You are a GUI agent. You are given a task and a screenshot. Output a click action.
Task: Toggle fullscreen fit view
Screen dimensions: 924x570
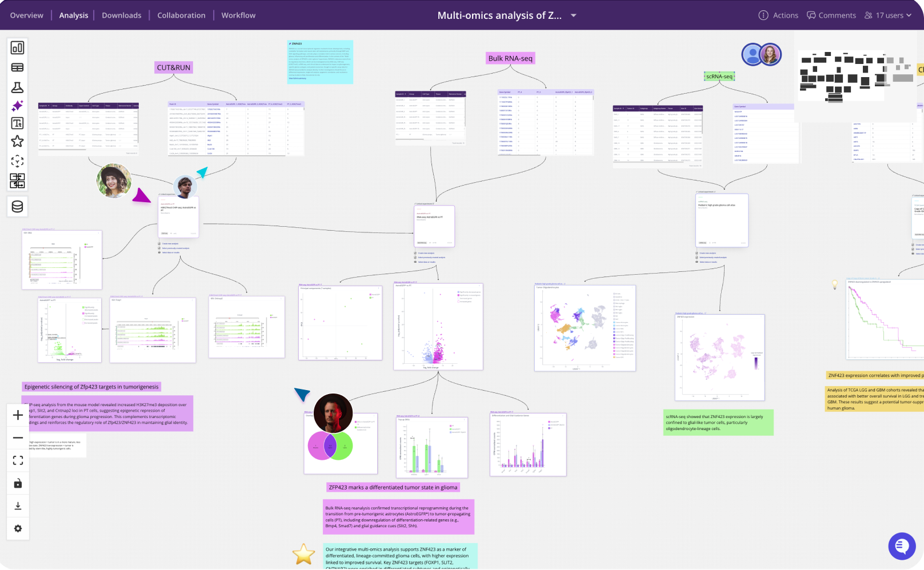pyautogui.click(x=18, y=460)
